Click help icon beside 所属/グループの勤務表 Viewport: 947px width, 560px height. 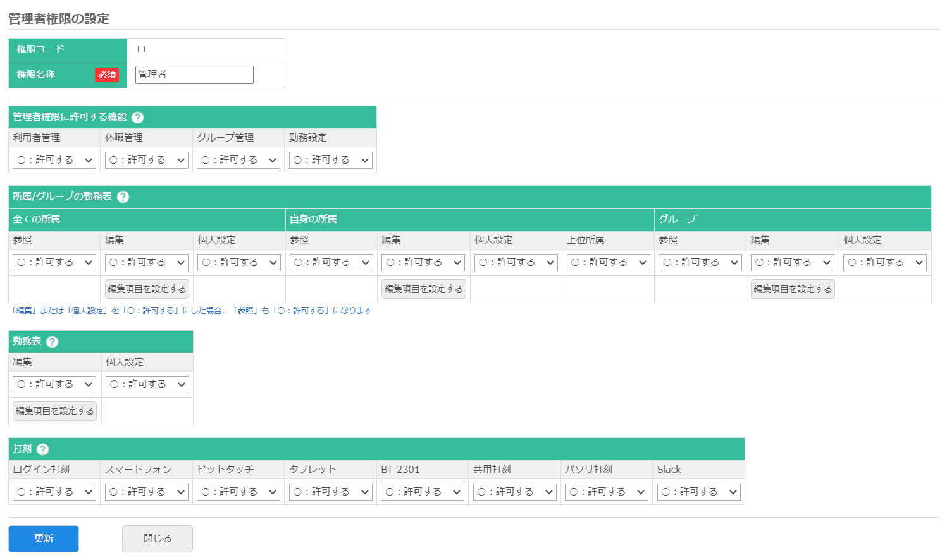(123, 197)
